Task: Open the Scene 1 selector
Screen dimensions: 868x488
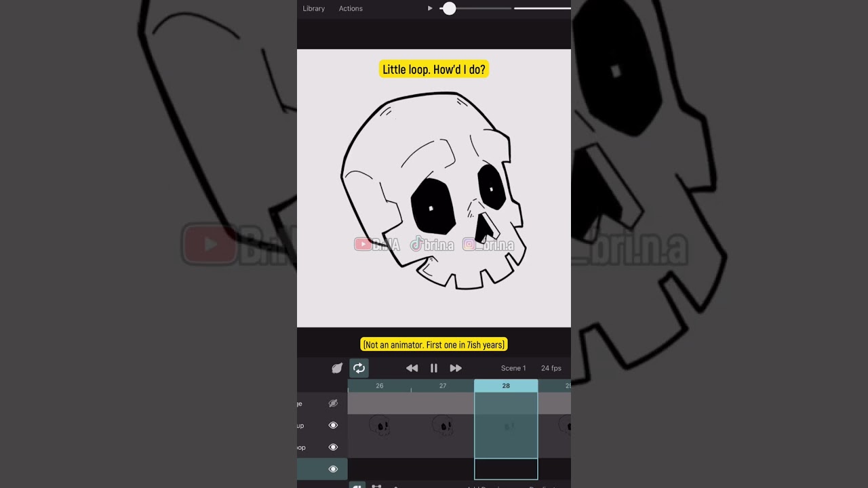Action: coord(513,368)
